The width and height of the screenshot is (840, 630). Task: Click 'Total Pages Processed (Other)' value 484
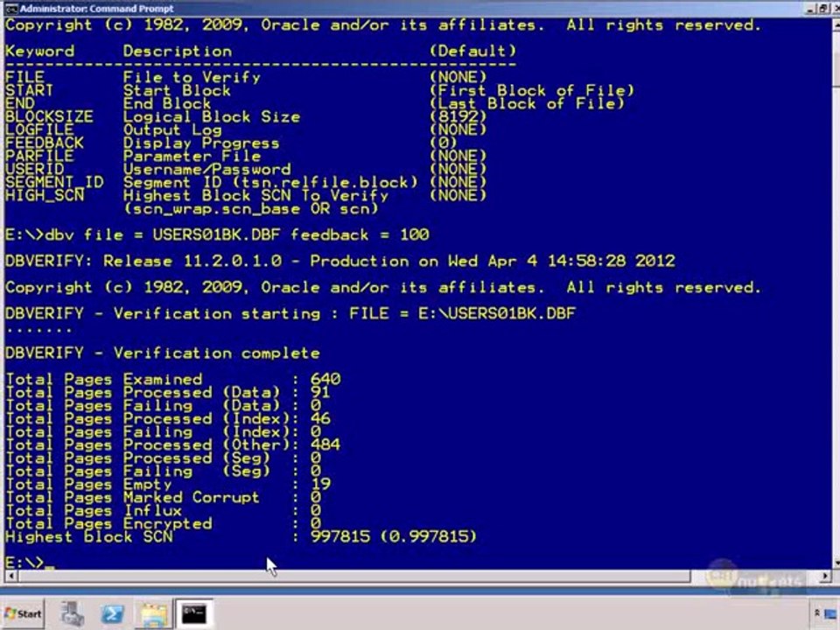click(x=325, y=444)
